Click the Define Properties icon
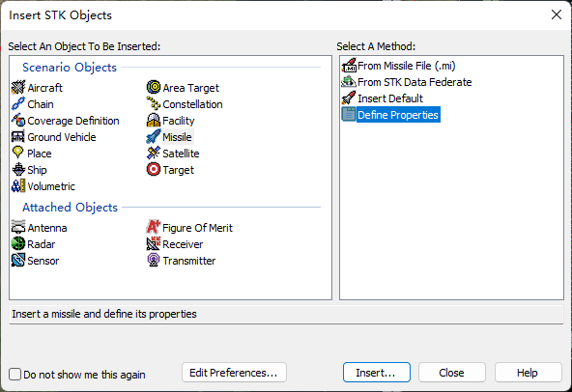 coord(349,115)
